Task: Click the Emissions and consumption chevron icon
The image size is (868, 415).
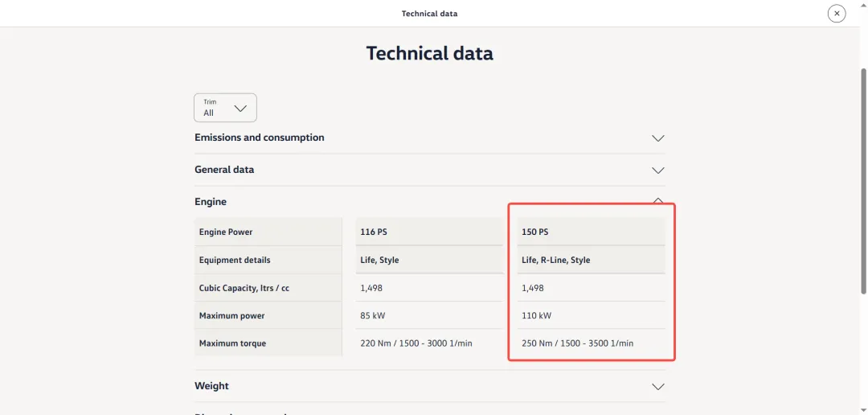Action: [657, 138]
